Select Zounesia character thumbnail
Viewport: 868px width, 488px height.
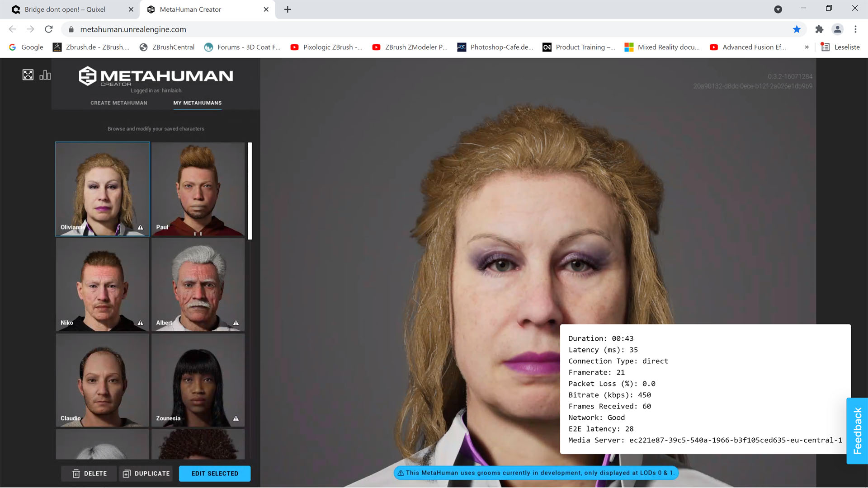198,380
